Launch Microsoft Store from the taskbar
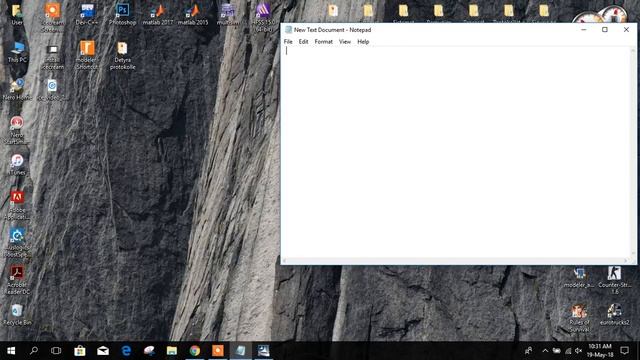The width and height of the screenshot is (640, 360). click(80, 351)
